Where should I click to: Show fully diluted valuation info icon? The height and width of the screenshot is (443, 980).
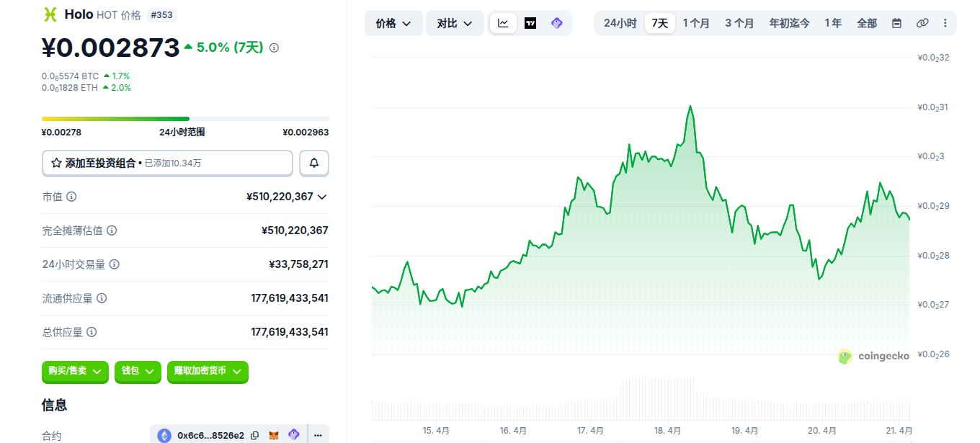[x=112, y=231]
